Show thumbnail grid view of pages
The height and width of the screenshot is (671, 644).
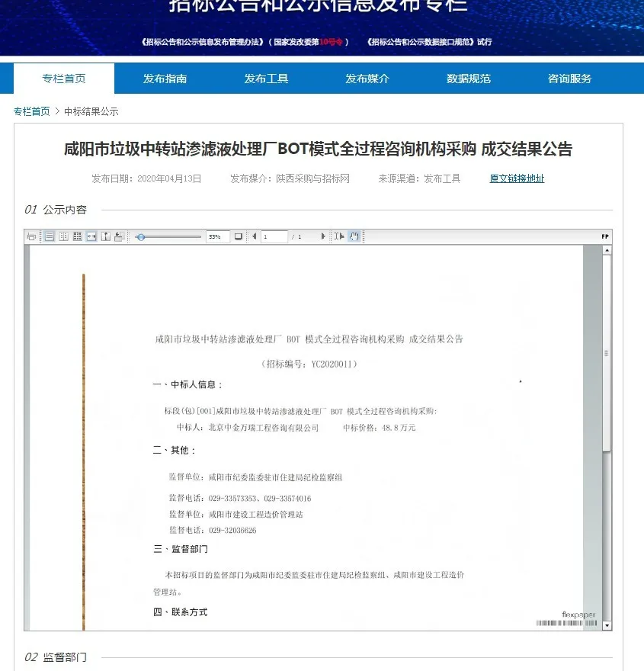[77, 237]
